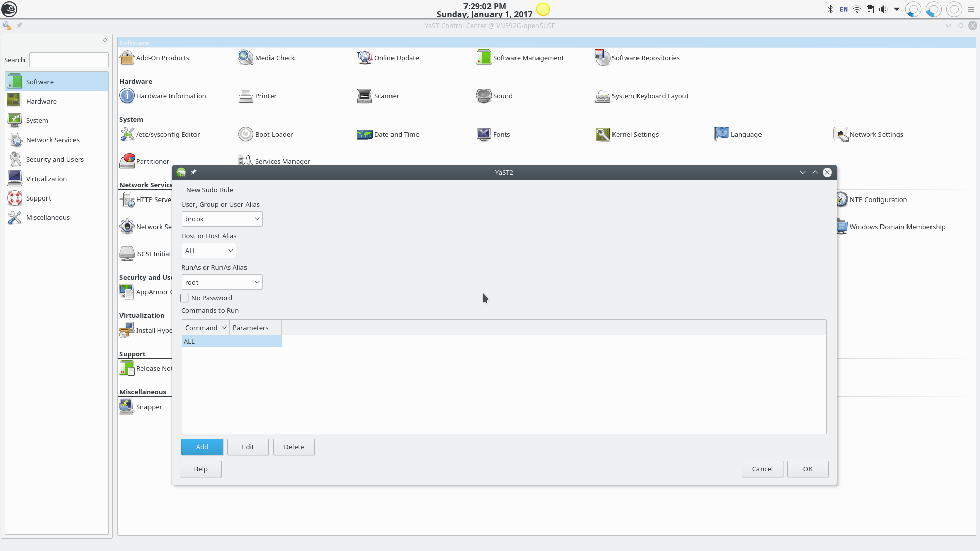Open Software Management
The height and width of the screenshot is (551, 980).
tap(520, 58)
